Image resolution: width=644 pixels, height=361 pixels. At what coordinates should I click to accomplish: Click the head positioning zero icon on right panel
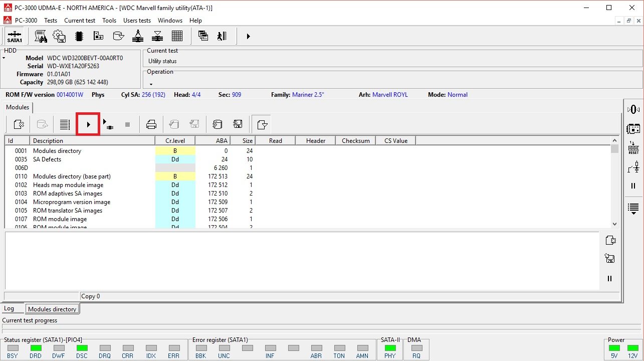[x=633, y=109]
